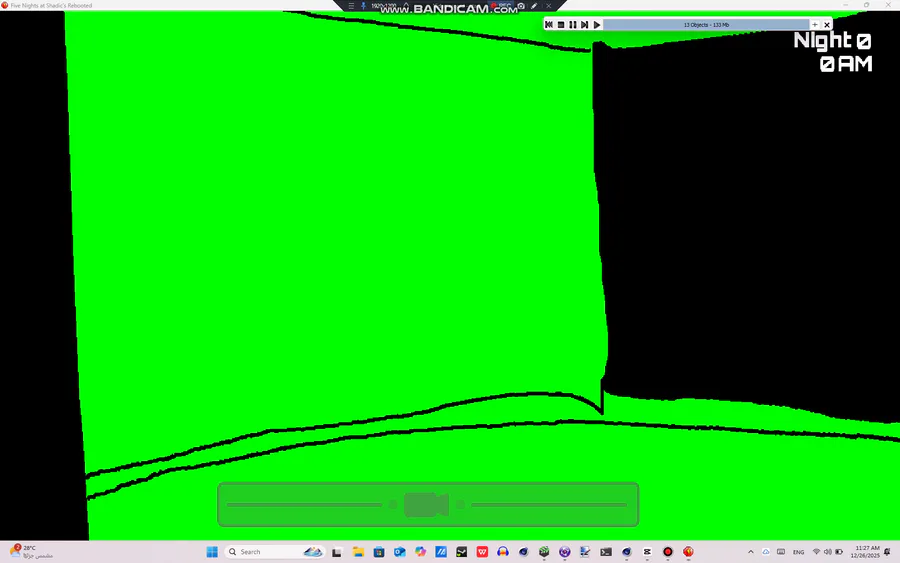Open the clock showing 11:27 AM
This screenshot has height=563, width=900.
click(865, 552)
